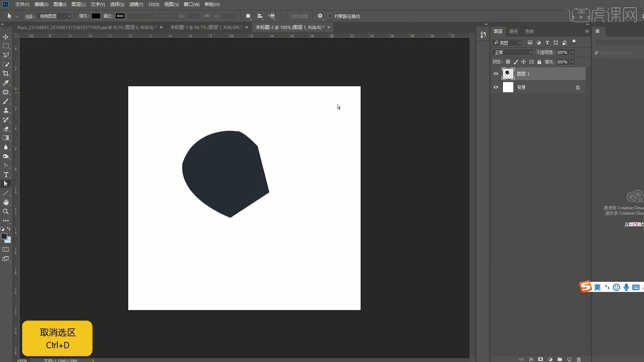Image resolution: width=644 pixels, height=362 pixels.
Task: Filter layers by pixel layer icon
Action: (530, 43)
